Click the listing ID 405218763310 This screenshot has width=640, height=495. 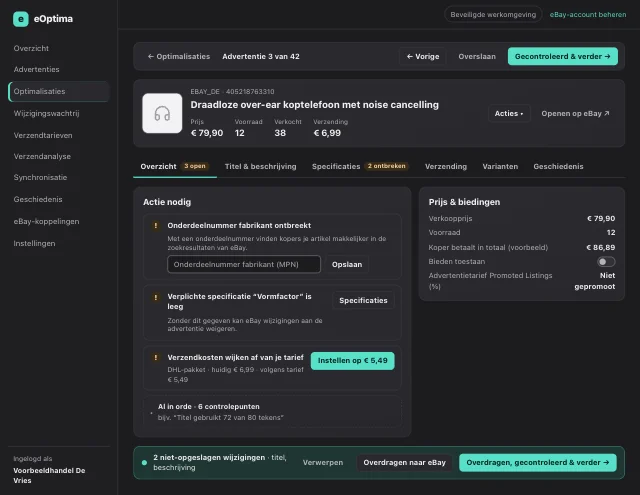pos(250,91)
